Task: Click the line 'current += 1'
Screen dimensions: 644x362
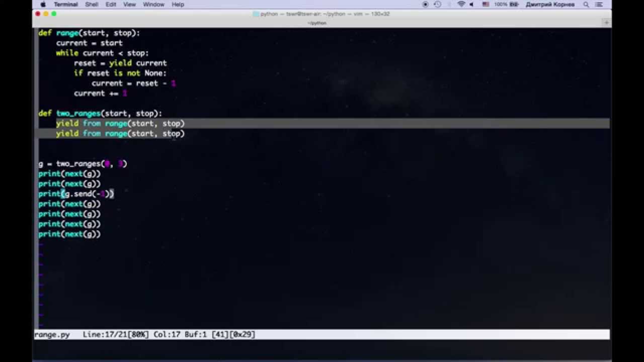Action: tap(100, 93)
